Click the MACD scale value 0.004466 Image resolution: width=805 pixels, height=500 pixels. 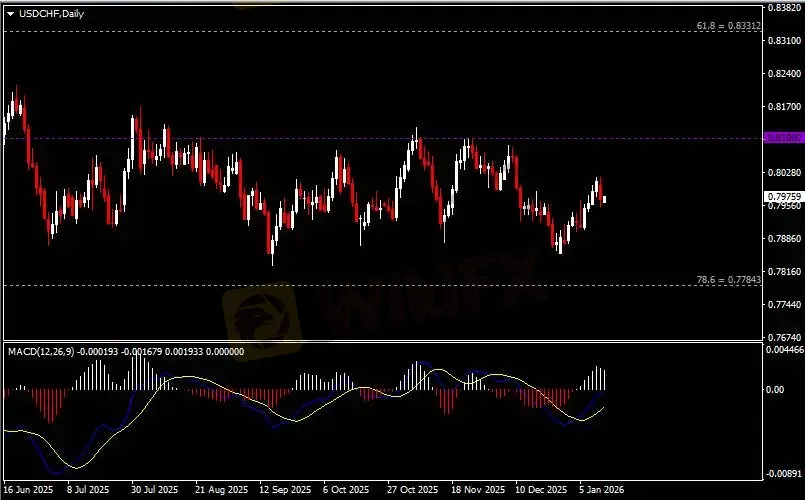click(x=784, y=350)
